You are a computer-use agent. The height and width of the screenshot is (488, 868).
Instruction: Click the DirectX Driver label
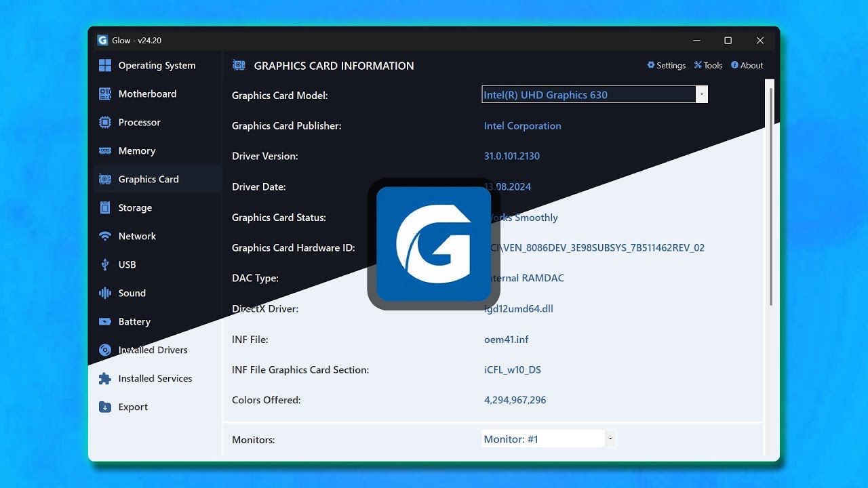pos(265,308)
